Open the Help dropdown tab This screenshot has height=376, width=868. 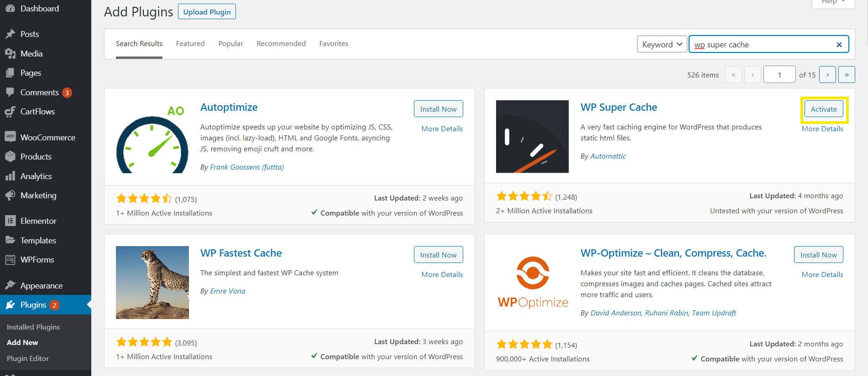click(833, 3)
